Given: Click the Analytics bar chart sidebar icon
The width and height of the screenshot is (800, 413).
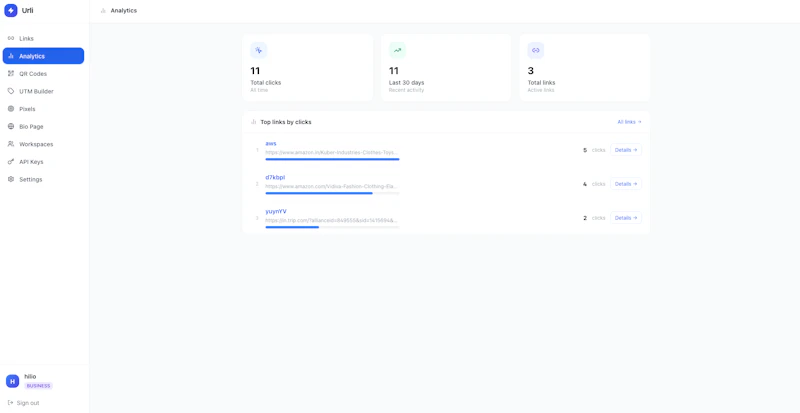Looking at the screenshot, I should [x=11, y=56].
